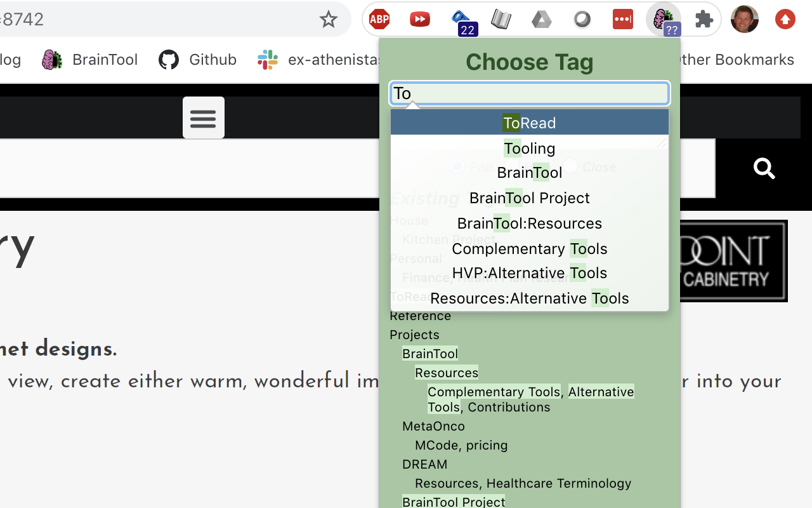Image resolution: width=812 pixels, height=508 pixels.
Task: Bookmark this page with the star icon
Action: [x=328, y=19]
